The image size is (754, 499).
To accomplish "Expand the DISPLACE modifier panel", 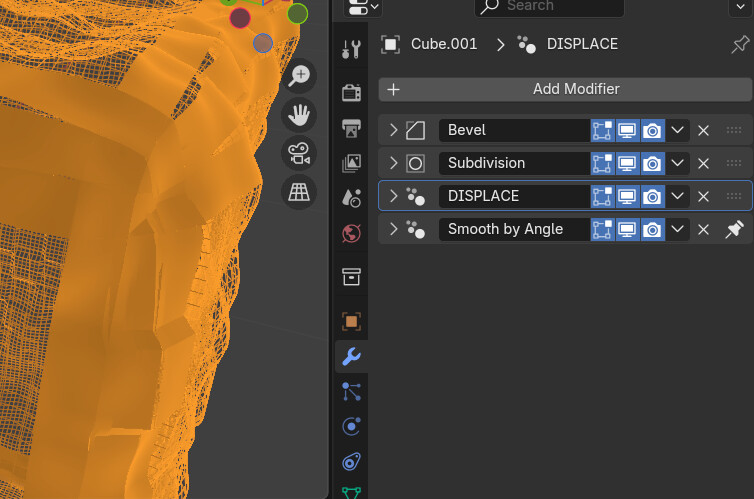I will coord(393,196).
